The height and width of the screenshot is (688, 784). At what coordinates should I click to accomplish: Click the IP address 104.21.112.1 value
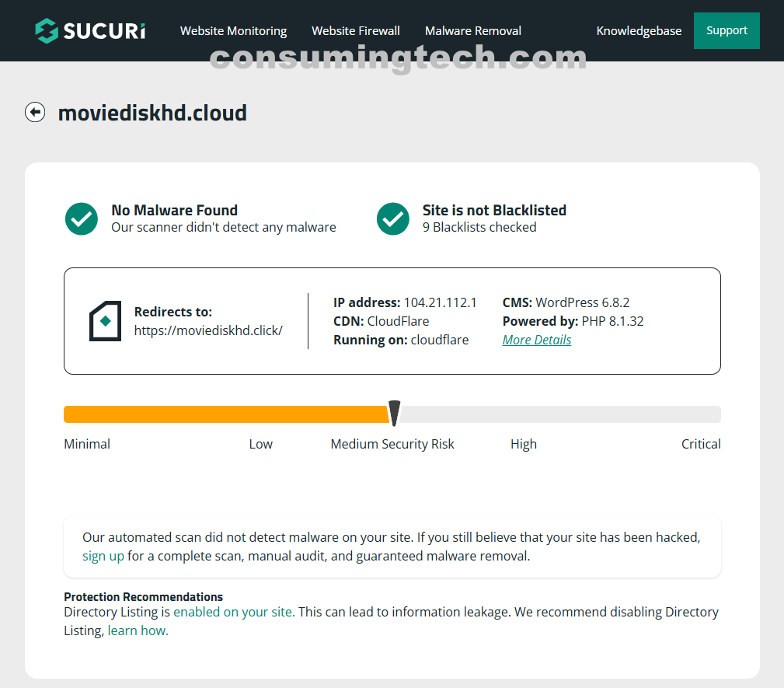(x=440, y=302)
